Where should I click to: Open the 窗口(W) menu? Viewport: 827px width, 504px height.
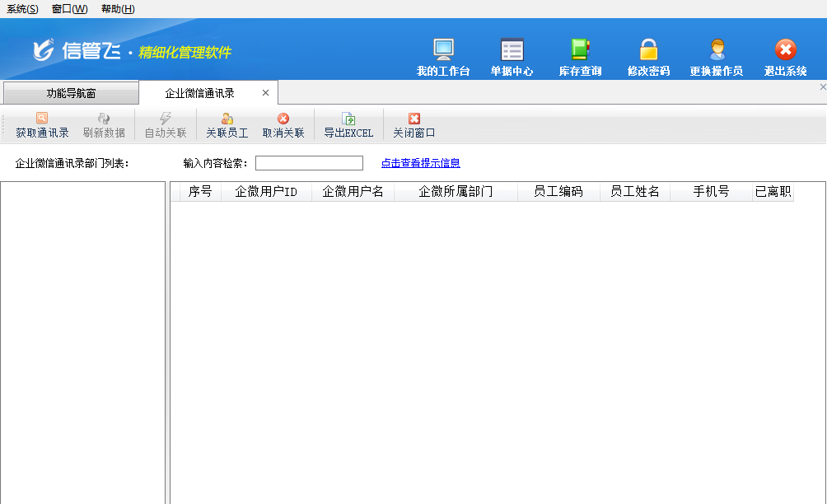pyautogui.click(x=69, y=9)
